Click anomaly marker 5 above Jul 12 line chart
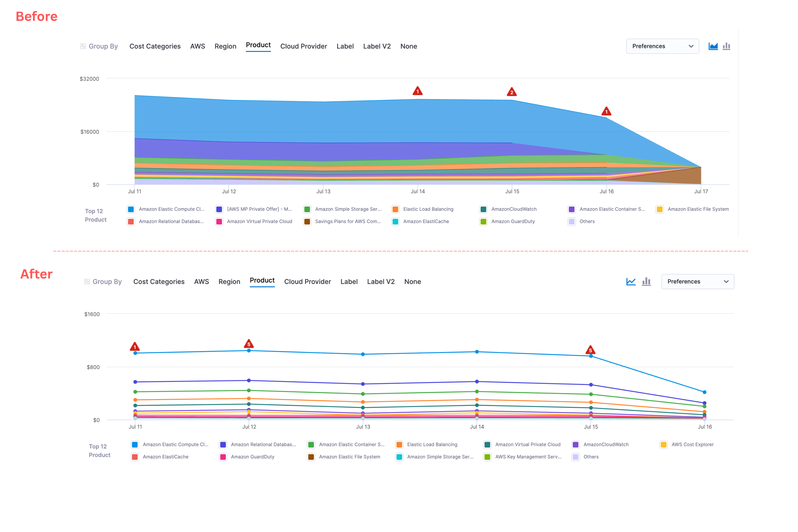 (x=249, y=344)
